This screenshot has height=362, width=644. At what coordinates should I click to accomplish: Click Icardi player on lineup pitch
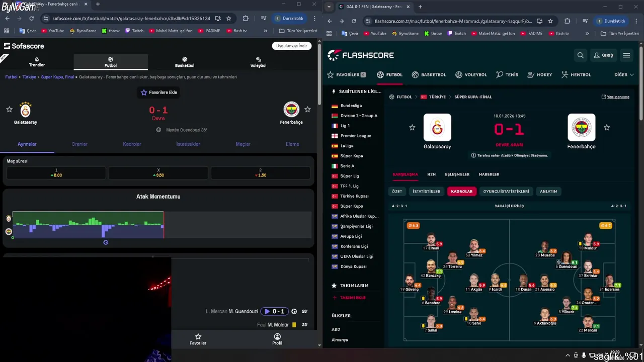point(495,282)
